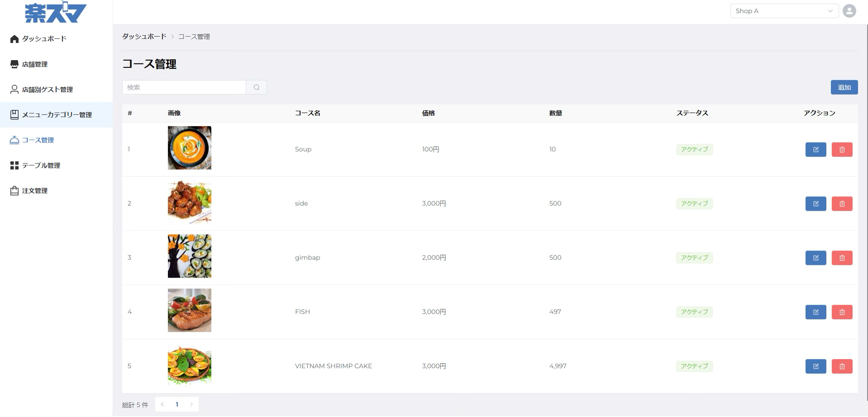The height and width of the screenshot is (417, 868).
Task: Open 注文管理 from the sidebar
Action: (x=34, y=191)
